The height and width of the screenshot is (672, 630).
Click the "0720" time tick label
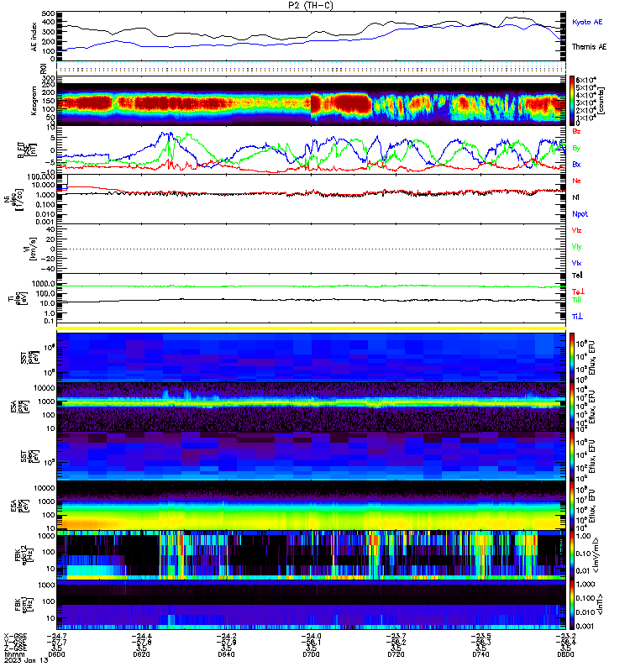(396, 654)
